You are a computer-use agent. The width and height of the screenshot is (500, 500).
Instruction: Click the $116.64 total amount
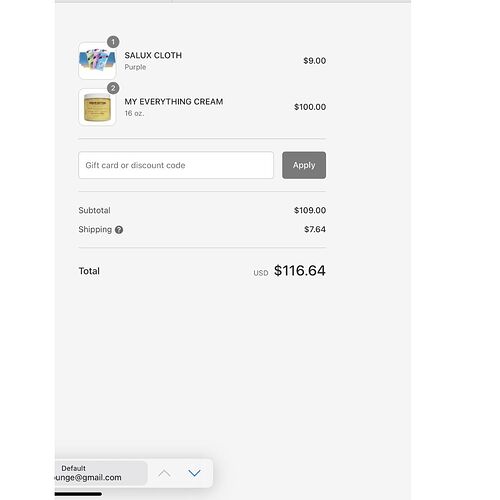[x=300, y=270]
